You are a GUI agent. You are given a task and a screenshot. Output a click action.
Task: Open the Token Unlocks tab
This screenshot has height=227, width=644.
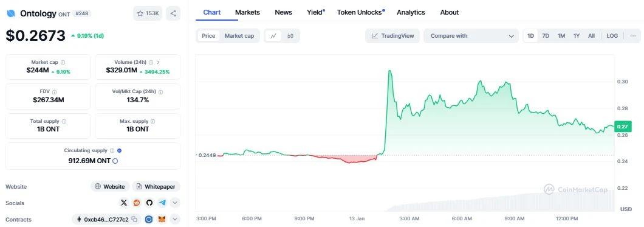[361, 12]
